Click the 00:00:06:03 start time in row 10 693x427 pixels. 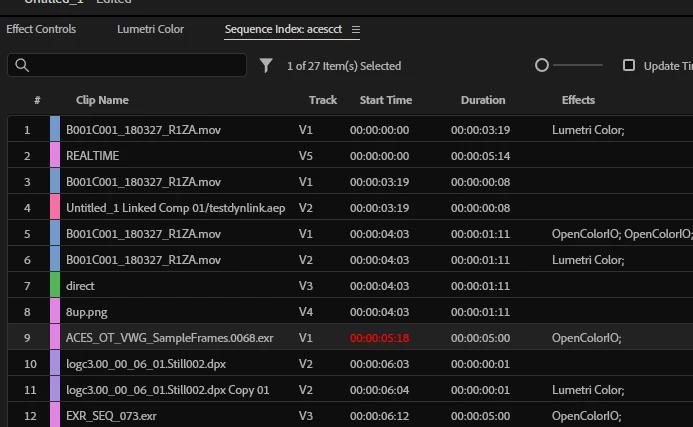point(380,364)
